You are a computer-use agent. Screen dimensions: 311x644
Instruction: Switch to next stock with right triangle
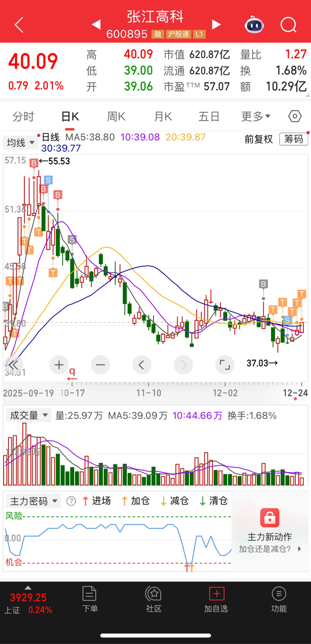(x=216, y=25)
